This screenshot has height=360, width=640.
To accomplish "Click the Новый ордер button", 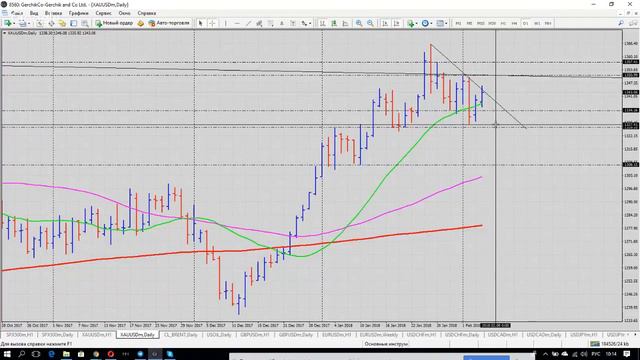I will (114, 23).
